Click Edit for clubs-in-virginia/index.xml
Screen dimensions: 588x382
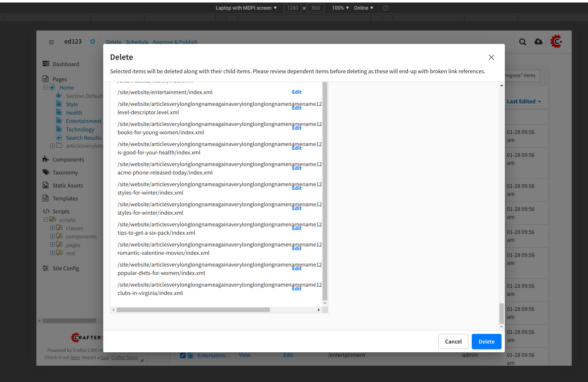pyautogui.click(x=297, y=289)
